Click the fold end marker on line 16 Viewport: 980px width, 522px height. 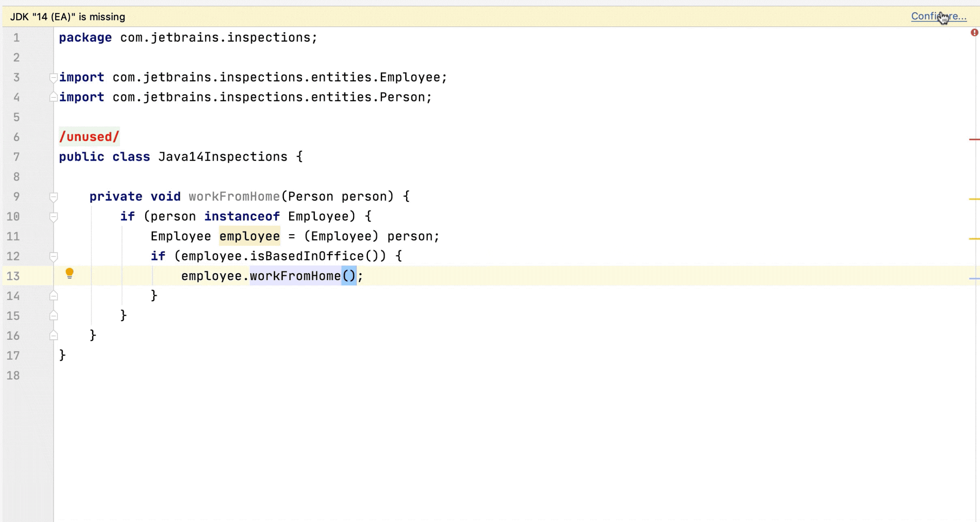click(53, 336)
